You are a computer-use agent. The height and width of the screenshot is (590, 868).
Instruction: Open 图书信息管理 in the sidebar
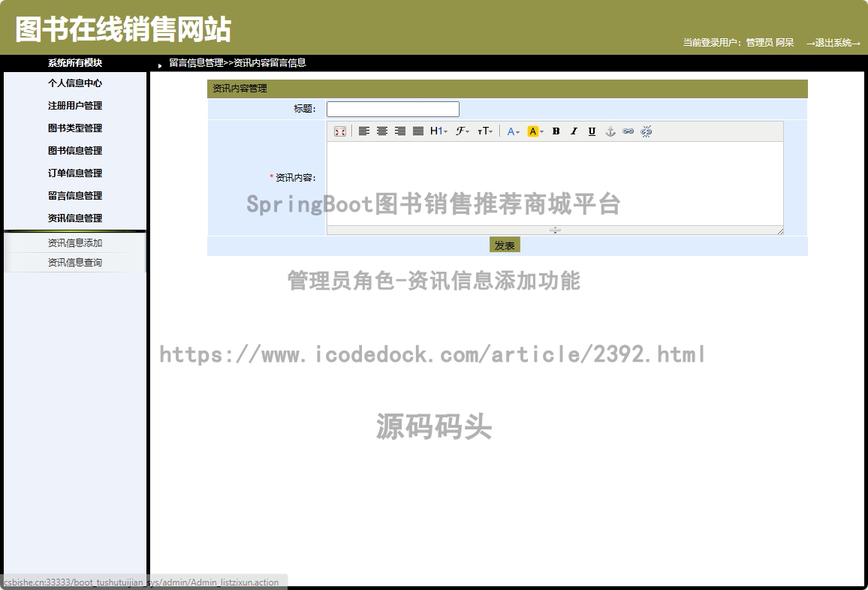tap(75, 151)
